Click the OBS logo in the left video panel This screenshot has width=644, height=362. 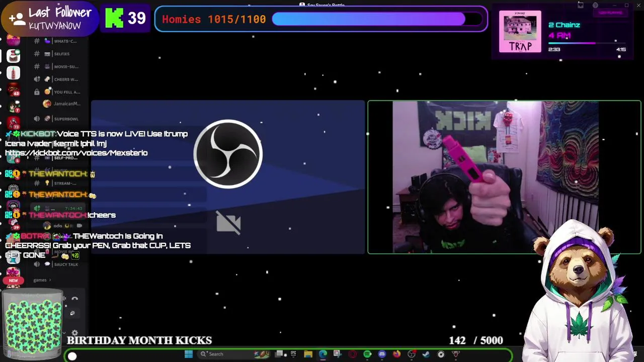(x=228, y=154)
